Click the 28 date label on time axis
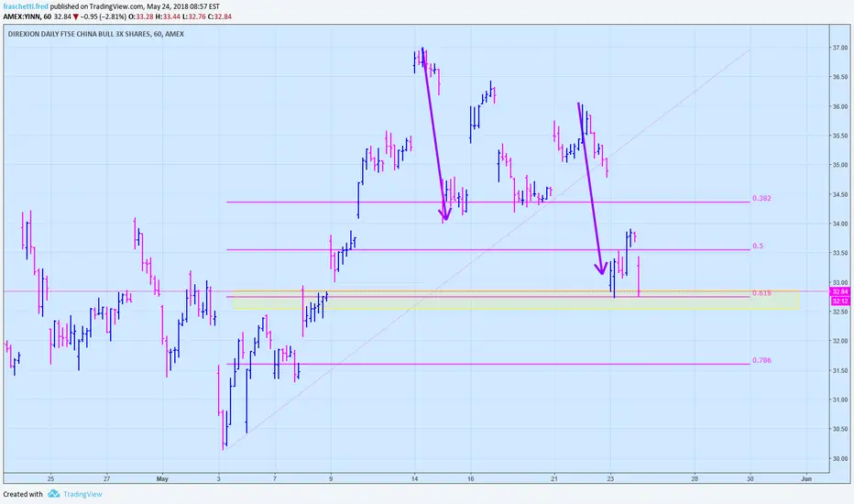The width and height of the screenshot is (854, 504). [x=695, y=479]
